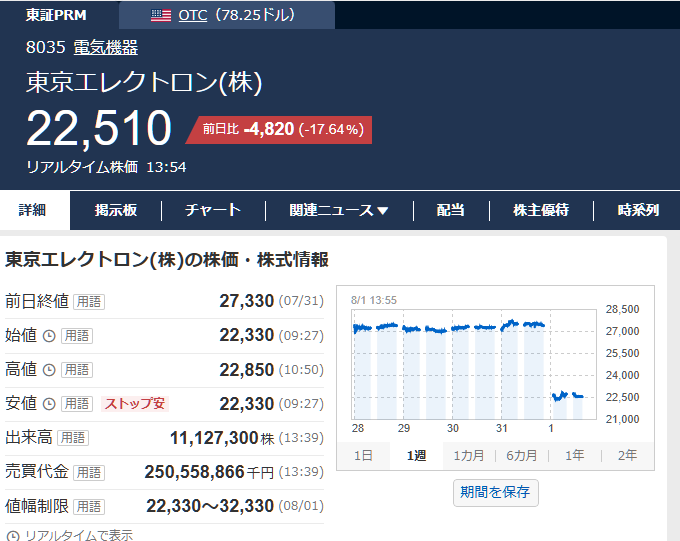Screen dimensions: 680x541
Task: Go to the 株主優待 tab
Action: tap(541, 210)
